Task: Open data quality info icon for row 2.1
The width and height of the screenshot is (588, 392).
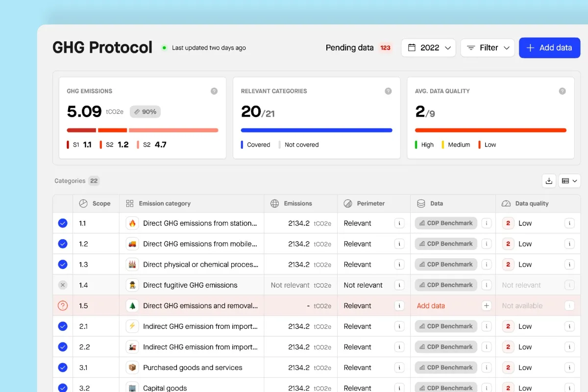Action: click(x=569, y=326)
